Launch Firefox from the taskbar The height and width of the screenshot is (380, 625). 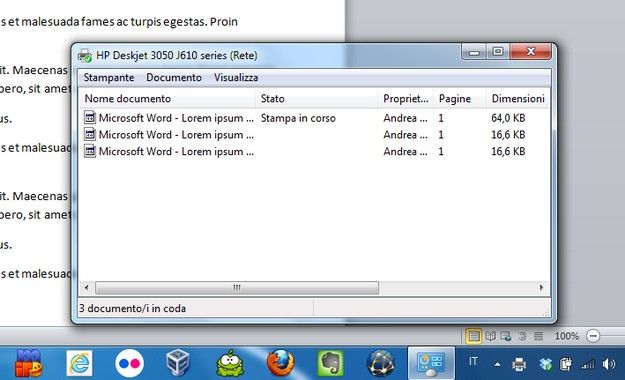click(x=281, y=363)
